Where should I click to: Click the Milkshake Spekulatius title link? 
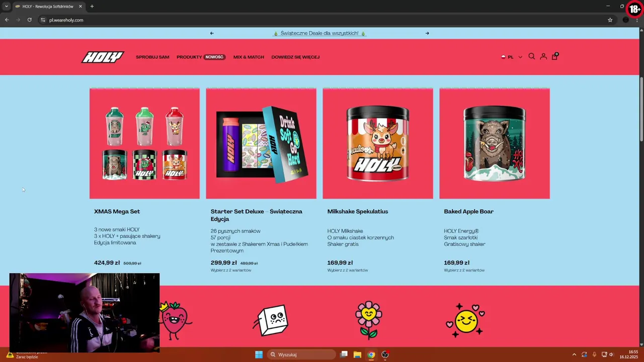pos(358,212)
